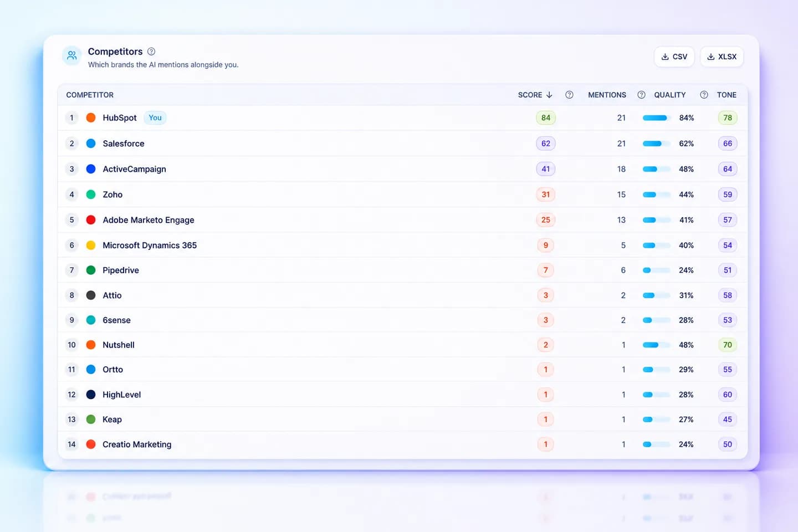
Task: Click Microsoft Dynamics 365 score badge 9
Action: pos(546,245)
